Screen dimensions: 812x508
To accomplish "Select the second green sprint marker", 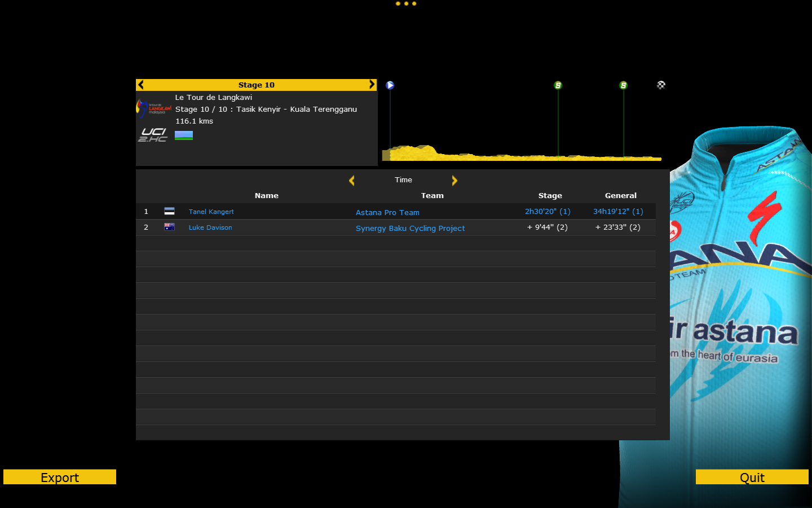I will click(x=623, y=85).
